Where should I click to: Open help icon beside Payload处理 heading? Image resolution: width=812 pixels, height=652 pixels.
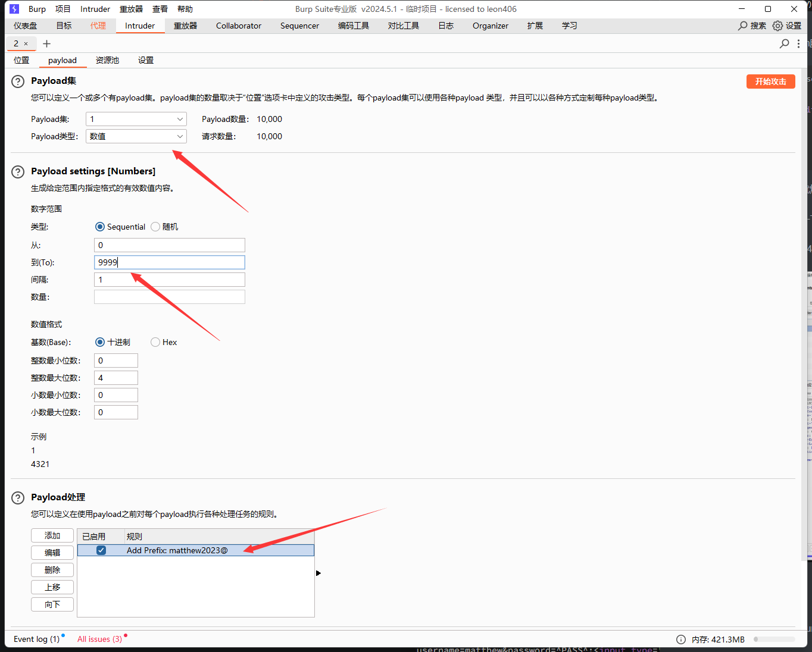click(x=18, y=498)
